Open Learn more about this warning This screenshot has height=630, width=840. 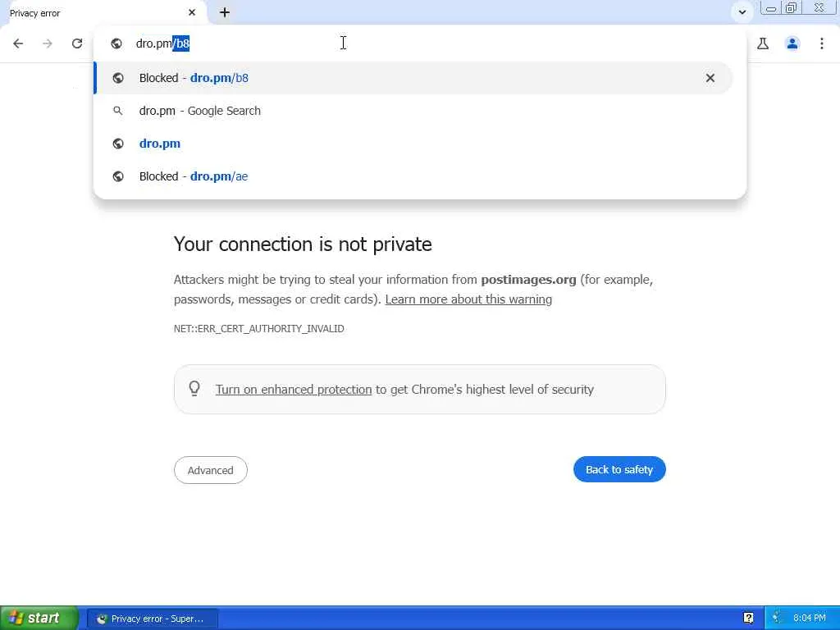(468, 299)
